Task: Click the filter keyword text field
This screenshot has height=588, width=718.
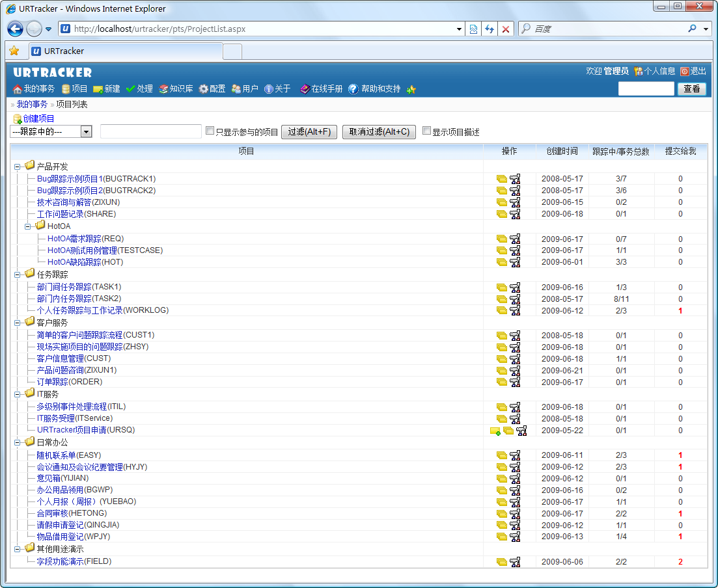Action: click(150, 132)
